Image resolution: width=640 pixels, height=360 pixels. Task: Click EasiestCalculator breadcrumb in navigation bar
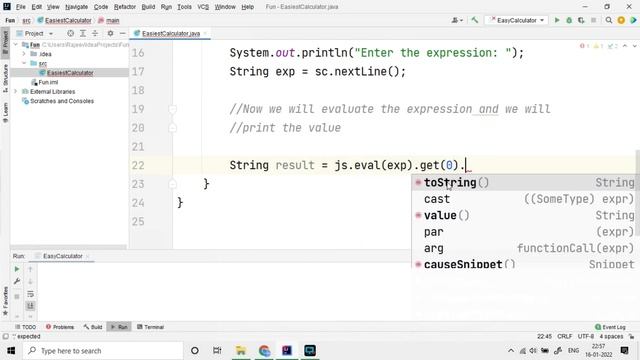[64, 20]
